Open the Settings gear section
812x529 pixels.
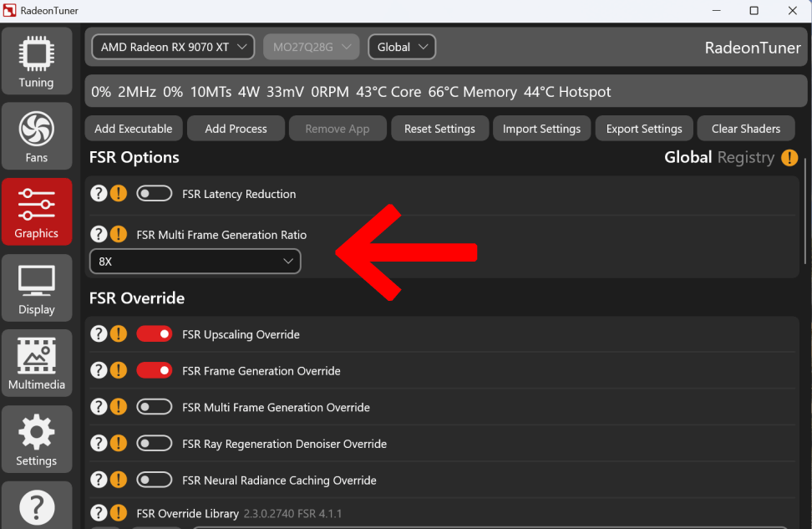tap(36, 440)
